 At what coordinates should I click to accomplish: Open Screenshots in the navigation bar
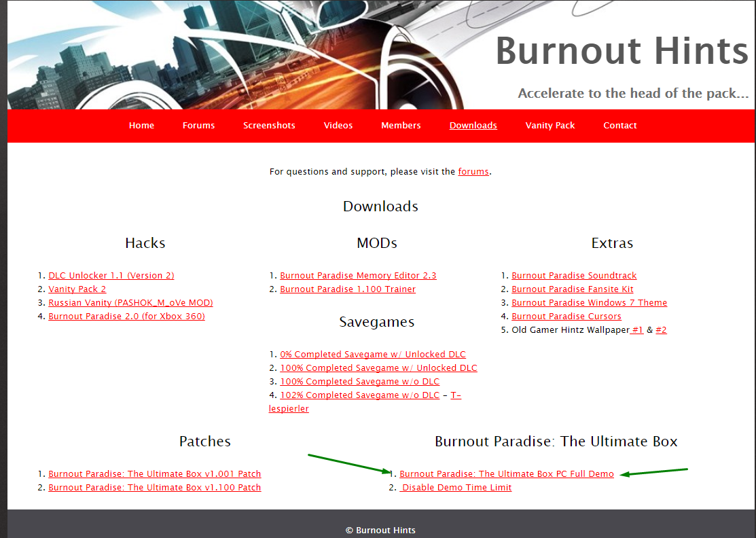(269, 126)
